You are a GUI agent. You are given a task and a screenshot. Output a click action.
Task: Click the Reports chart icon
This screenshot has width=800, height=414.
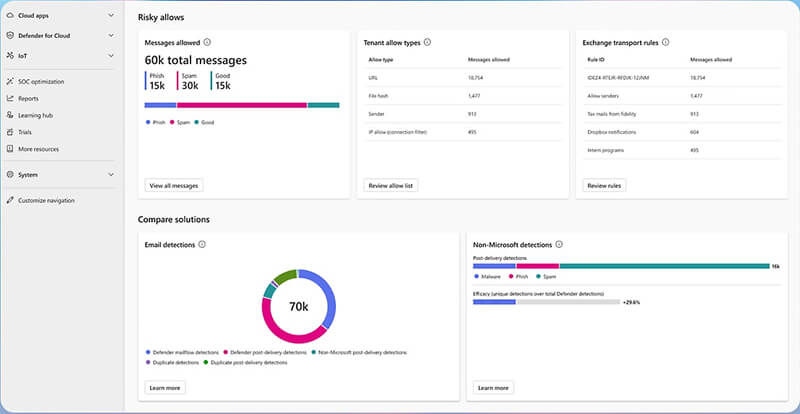tap(10, 98)
